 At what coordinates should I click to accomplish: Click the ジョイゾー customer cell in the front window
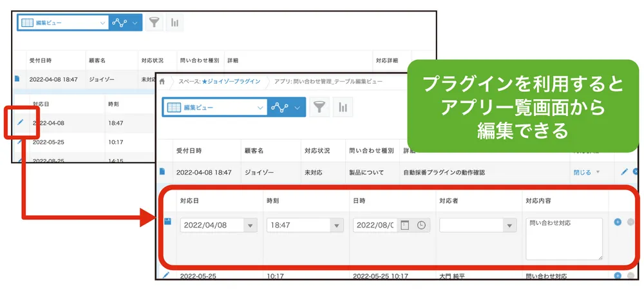259,173
